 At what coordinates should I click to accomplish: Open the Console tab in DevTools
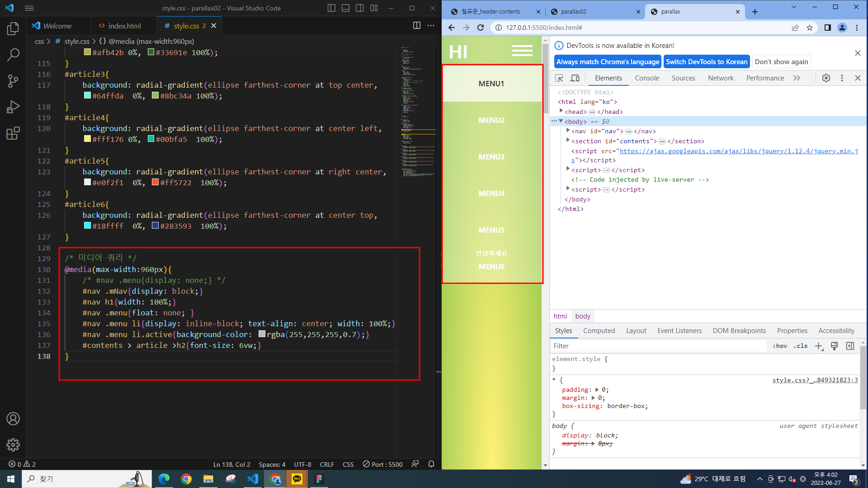point(646,78)
